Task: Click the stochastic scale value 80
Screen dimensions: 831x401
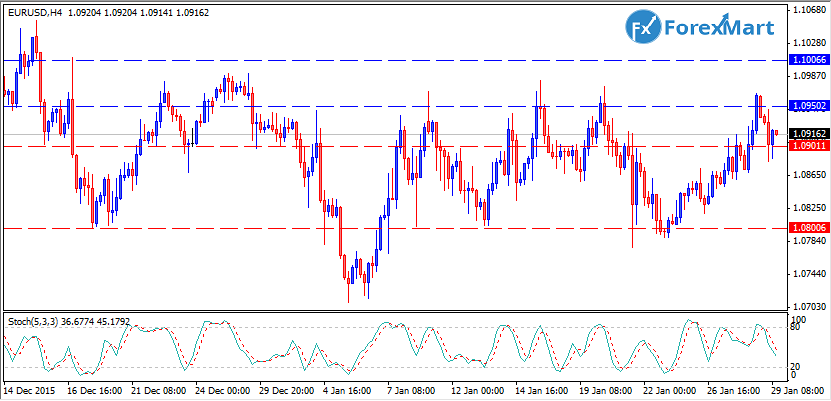Action: (x=795, y=327)
